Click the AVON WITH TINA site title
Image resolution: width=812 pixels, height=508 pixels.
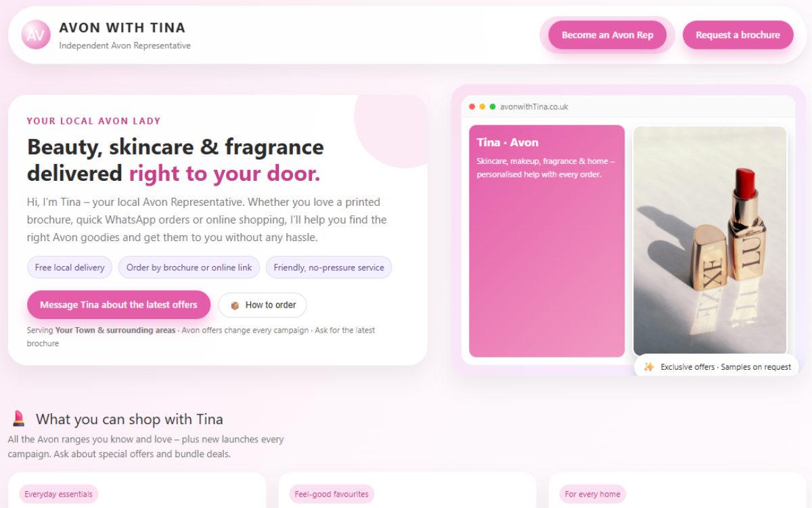pyautogui.click(x=122, y=28)
